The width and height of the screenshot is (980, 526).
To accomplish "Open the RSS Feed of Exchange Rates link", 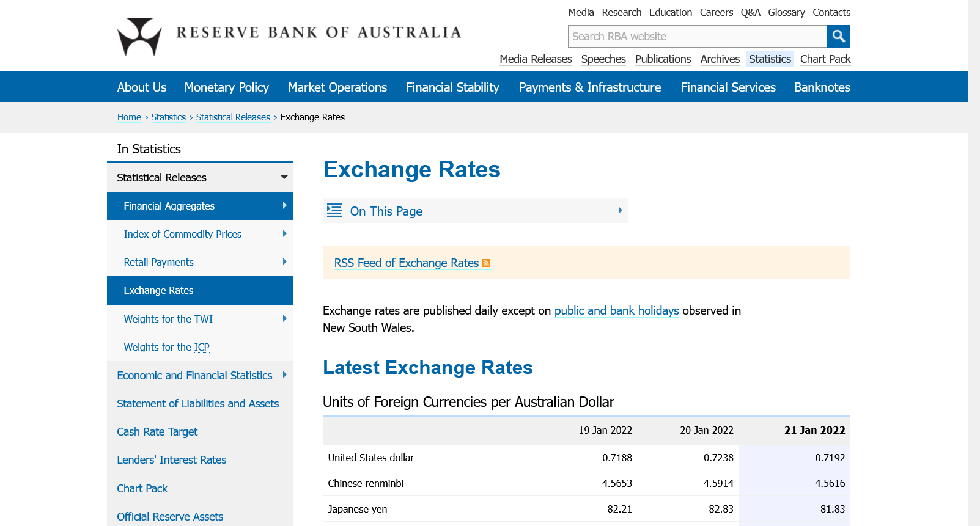I will point(406,263).
